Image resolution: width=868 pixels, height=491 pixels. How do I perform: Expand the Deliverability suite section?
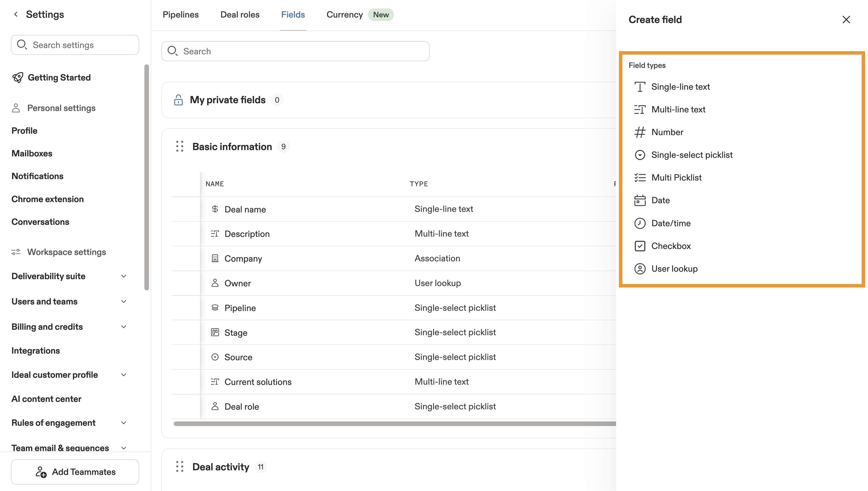(x=123, y=276)
